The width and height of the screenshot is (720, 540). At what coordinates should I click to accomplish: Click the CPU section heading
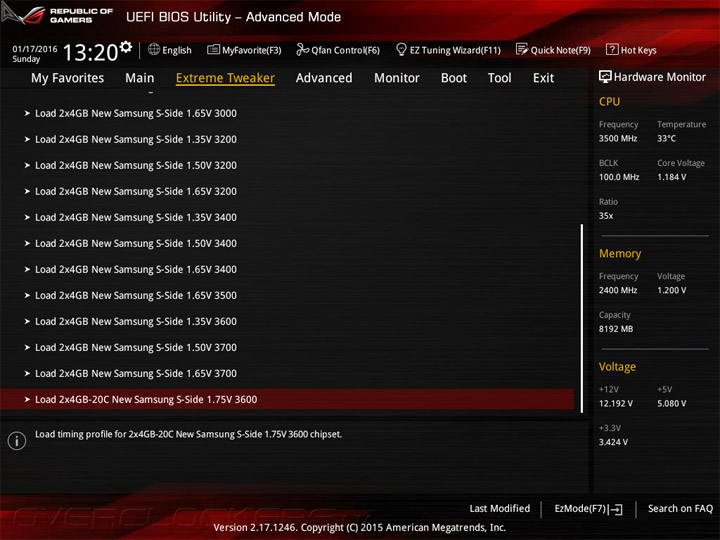pos(609,101)
